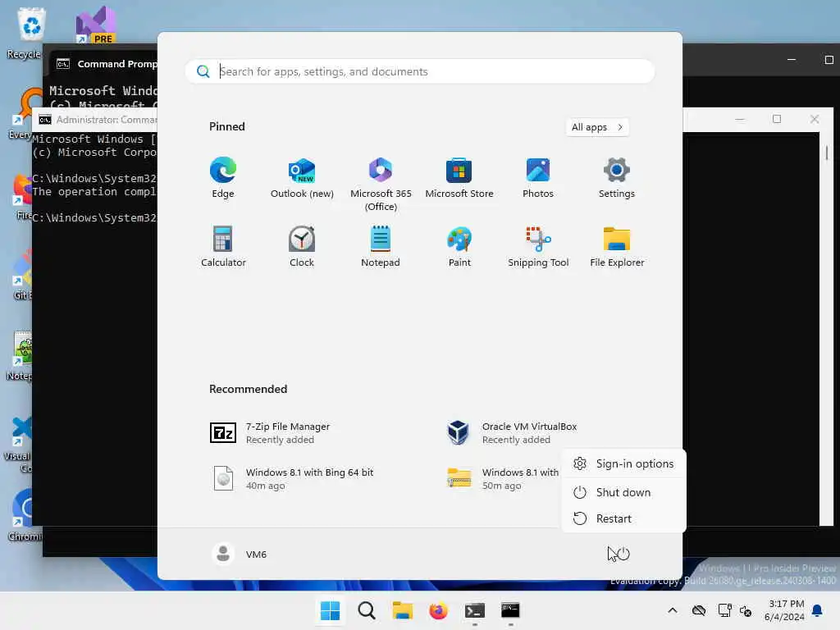
Task: Show hidden system tray icons
Action: [673, 610]
